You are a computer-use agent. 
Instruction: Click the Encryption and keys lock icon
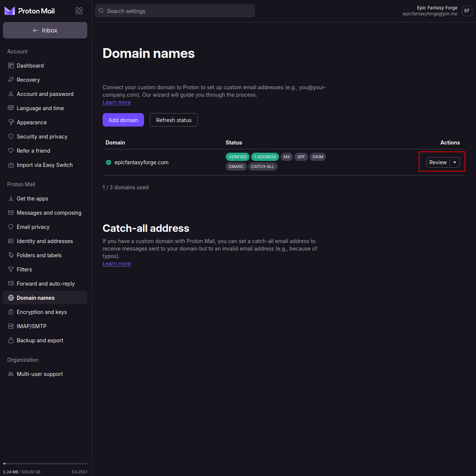[x=11, y=312]
